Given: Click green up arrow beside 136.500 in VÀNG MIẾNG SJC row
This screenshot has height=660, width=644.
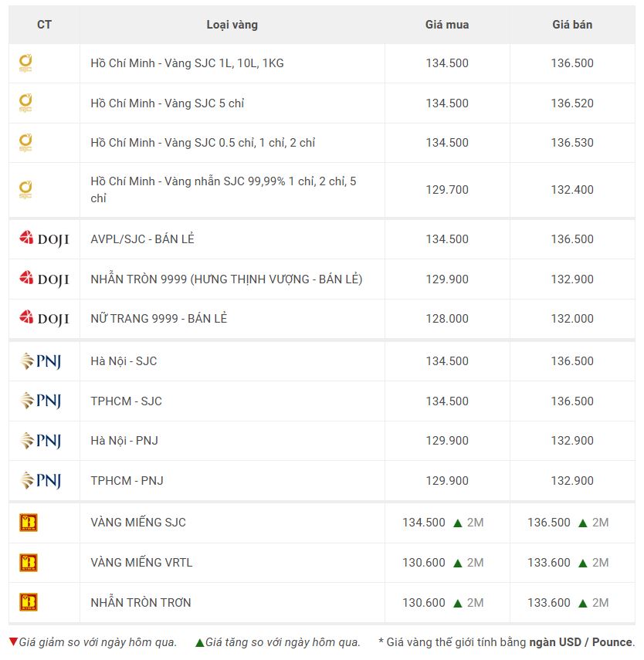Looking at the screenshot, I should [582, 523].
